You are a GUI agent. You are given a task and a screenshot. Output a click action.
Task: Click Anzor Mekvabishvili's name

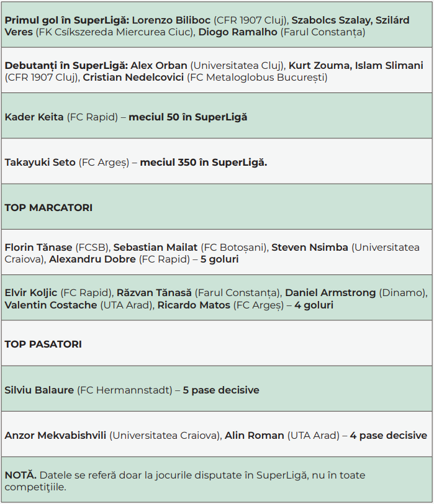[56, 436]
